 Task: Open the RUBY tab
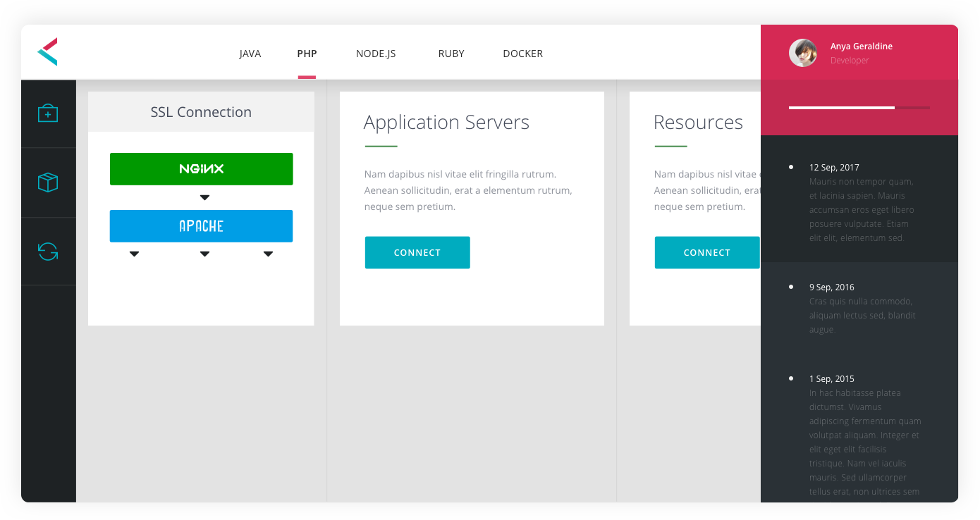point(451,54)
